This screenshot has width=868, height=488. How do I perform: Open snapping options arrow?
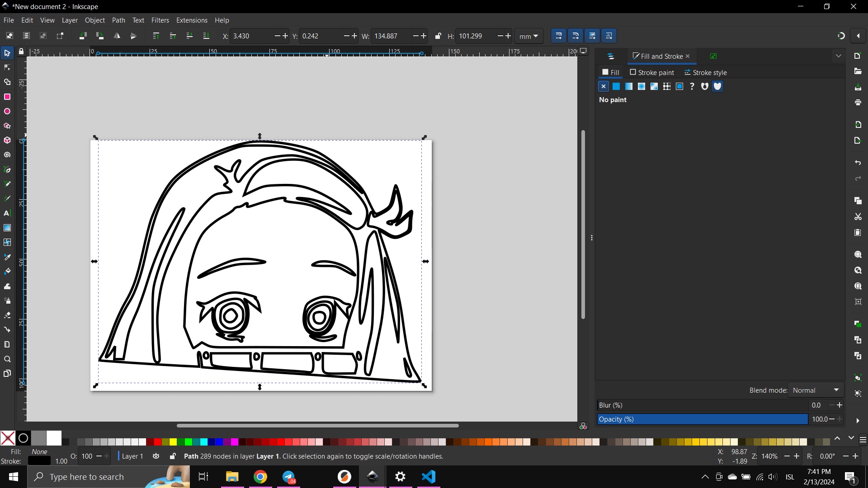tap(858, 36)
